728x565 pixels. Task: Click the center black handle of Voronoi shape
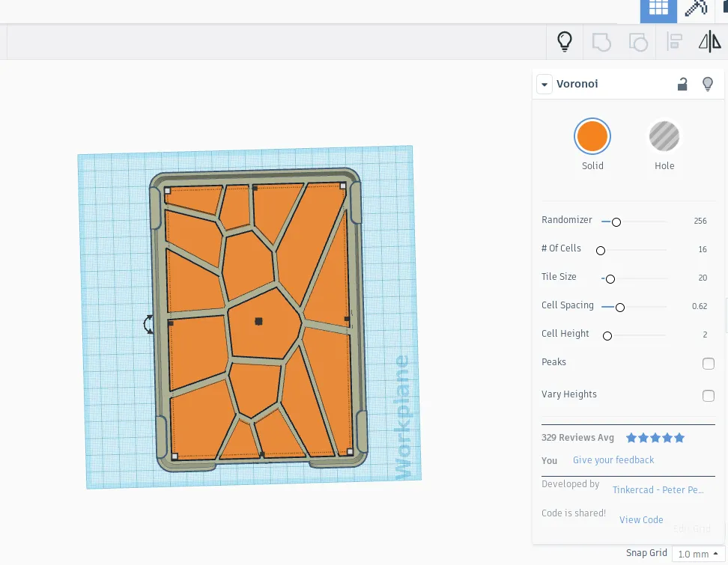click(258, 321)
